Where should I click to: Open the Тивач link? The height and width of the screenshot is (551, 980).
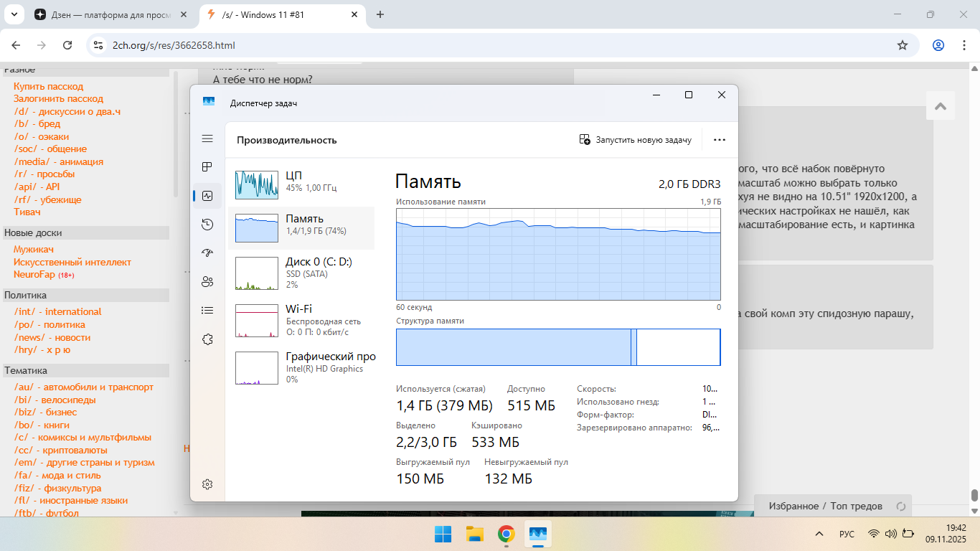pyautogui.click(x=27, y=212)
